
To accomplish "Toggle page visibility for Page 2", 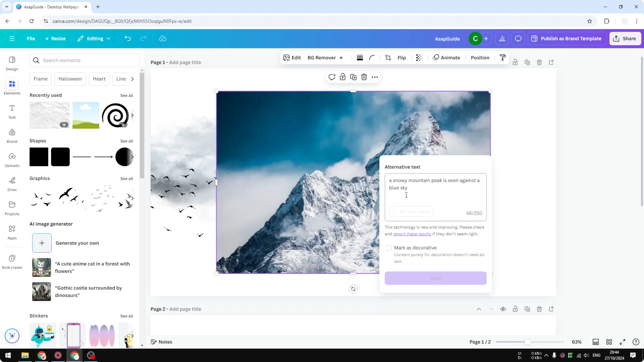I will (x=503, y=309).
